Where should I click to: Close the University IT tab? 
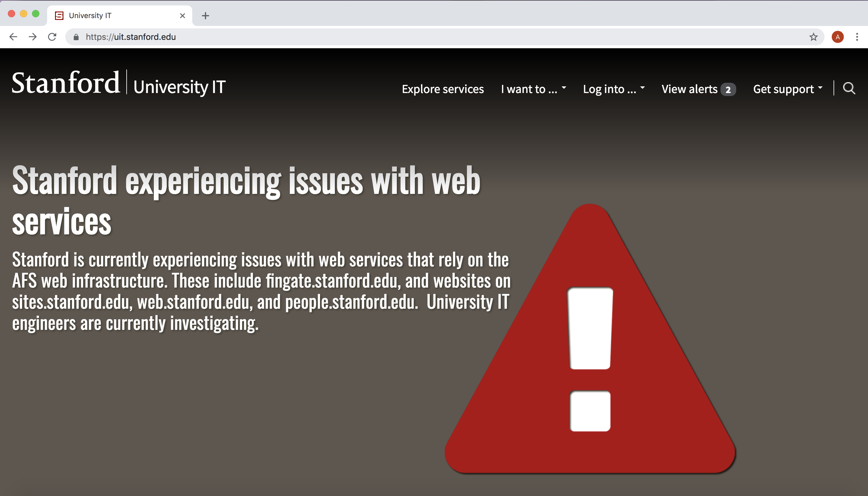coord(182,16)
